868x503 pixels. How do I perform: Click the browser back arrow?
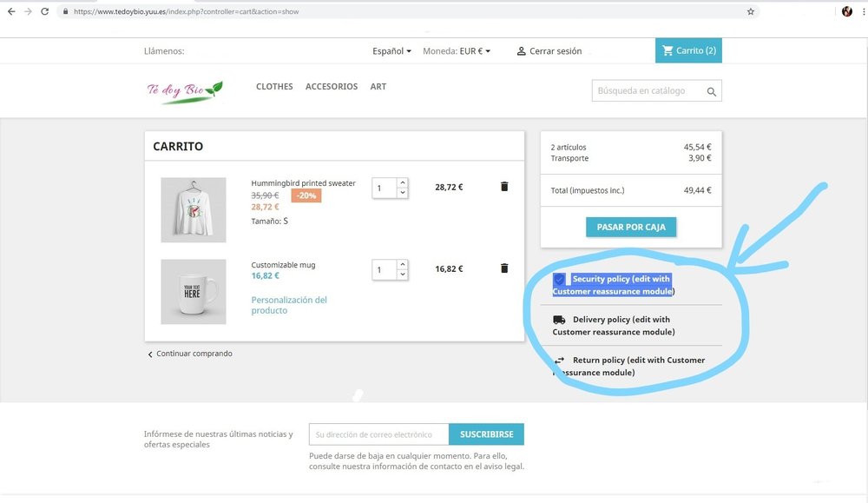[11, 11]
